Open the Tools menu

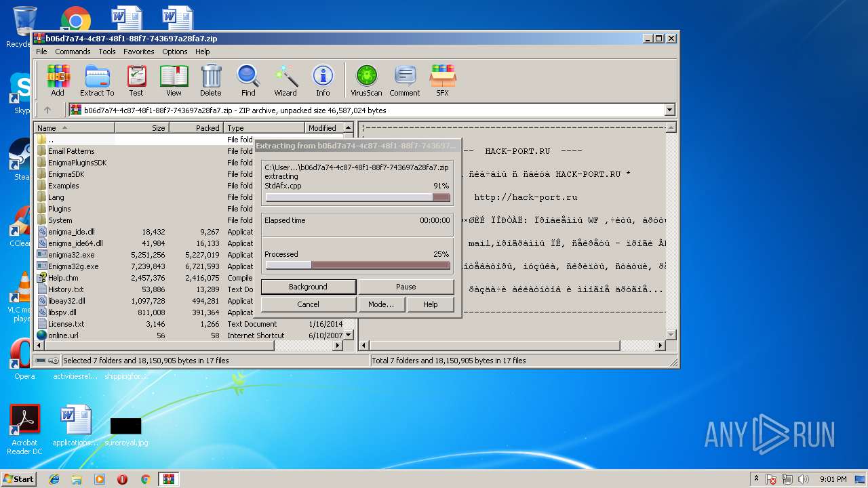(x=107, y=52)
